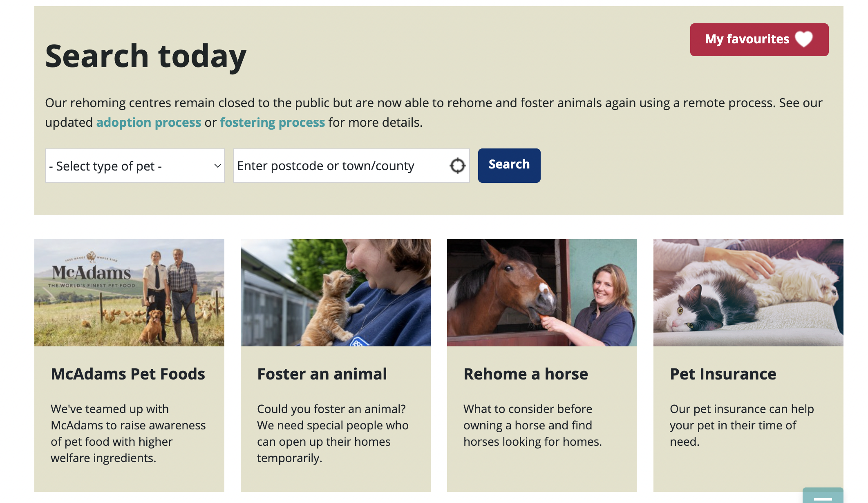This screenshot has width=868, height=503.
Task: Open the My favourites button
Action: coord(747,39)
